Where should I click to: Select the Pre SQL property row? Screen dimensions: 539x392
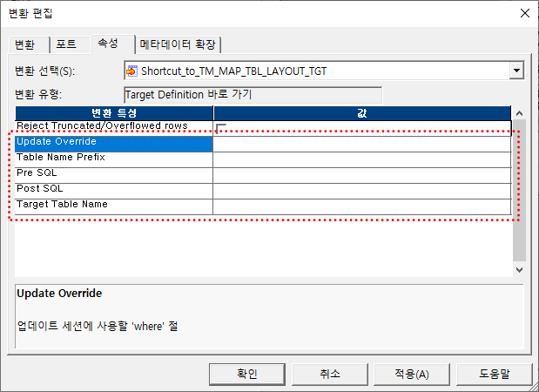coord(263,176)
